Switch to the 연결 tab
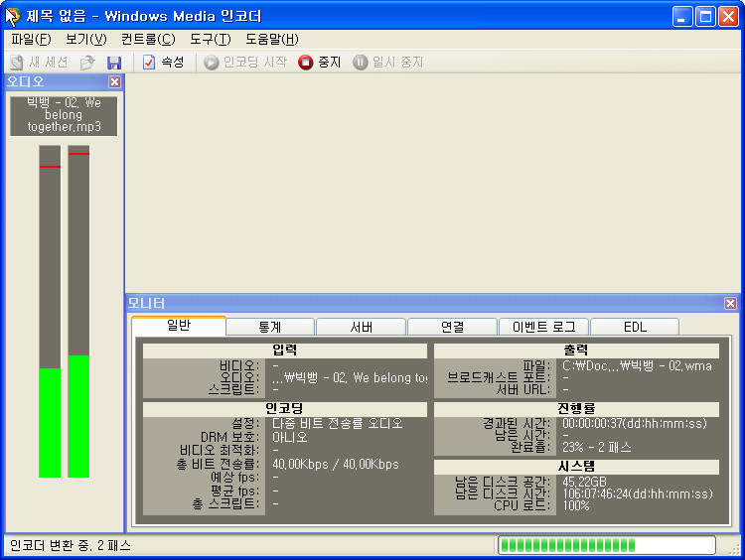 point(452,327)
